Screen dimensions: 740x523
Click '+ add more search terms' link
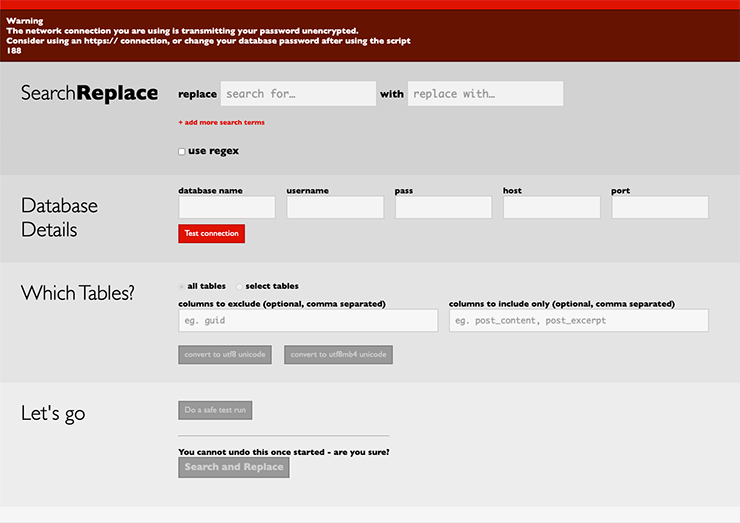[x=221, y=122]
